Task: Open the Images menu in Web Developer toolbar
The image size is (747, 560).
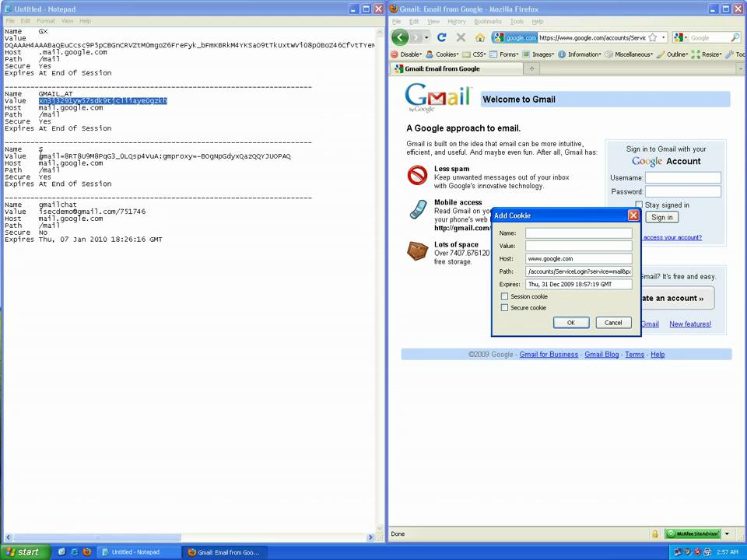Action: click(x=538, y=54)
